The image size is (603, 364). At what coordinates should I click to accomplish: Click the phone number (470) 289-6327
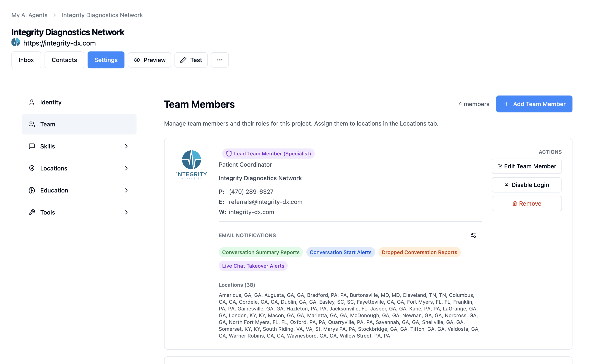251,192
